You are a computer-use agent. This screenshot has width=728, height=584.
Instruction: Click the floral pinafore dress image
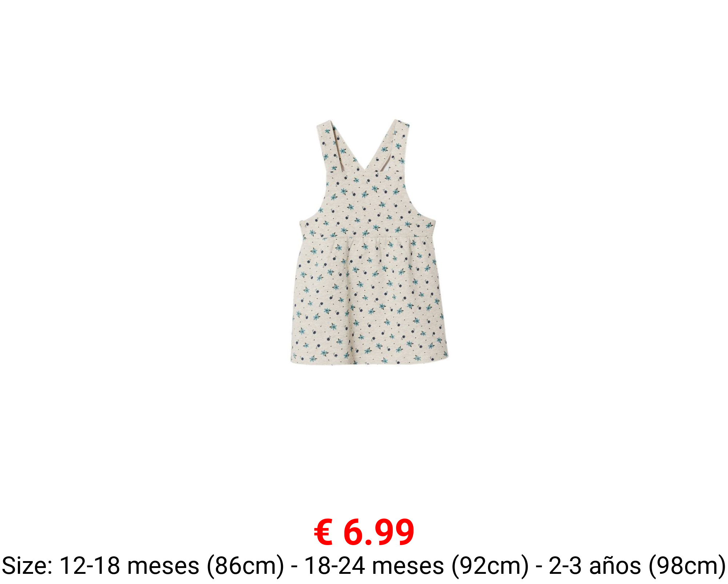[x=369, y=242]
